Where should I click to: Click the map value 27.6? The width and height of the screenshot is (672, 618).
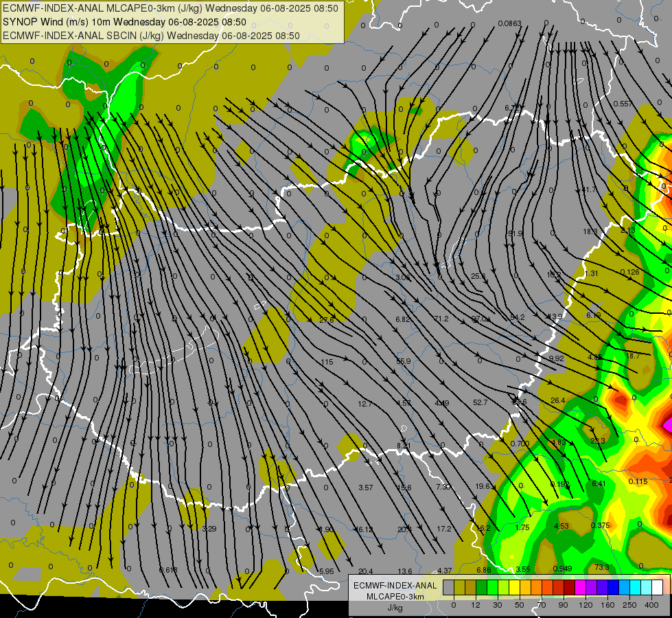point(327,320)
